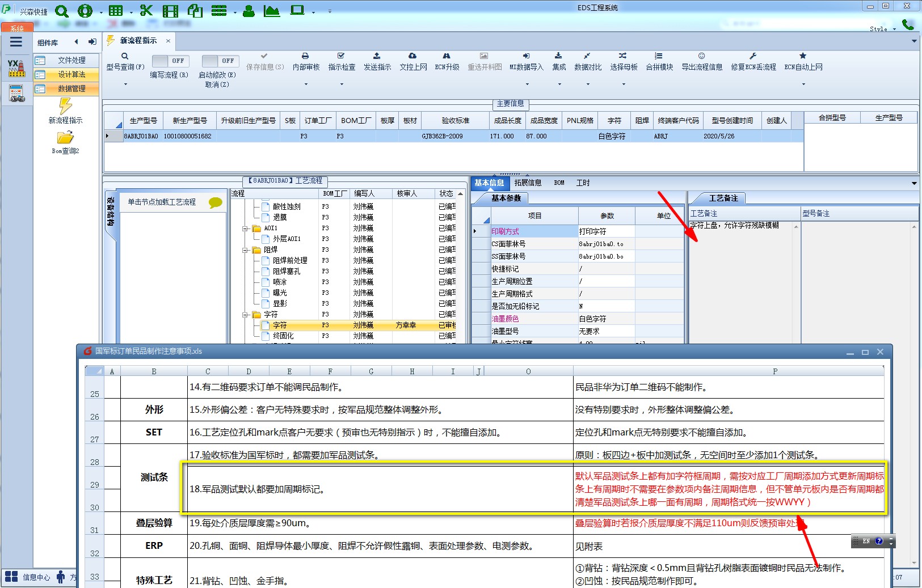Click 集成 download icon button
This screenshot has width=922, height=588.
pos(559,62)
